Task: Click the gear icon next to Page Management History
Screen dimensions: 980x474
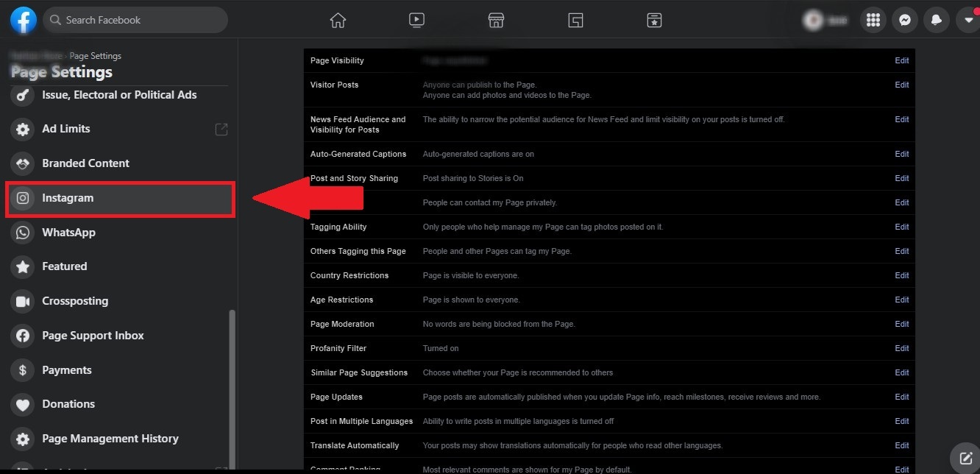Action: click(x=23, y=439)
